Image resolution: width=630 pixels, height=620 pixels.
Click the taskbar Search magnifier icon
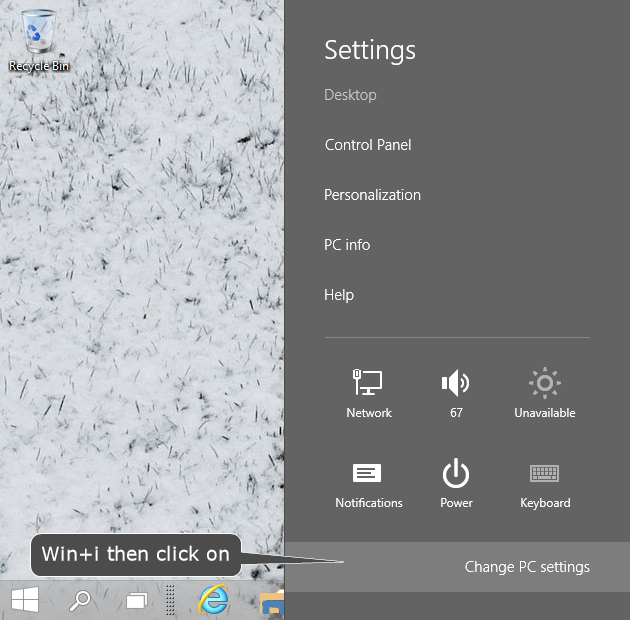pos(80,600)
